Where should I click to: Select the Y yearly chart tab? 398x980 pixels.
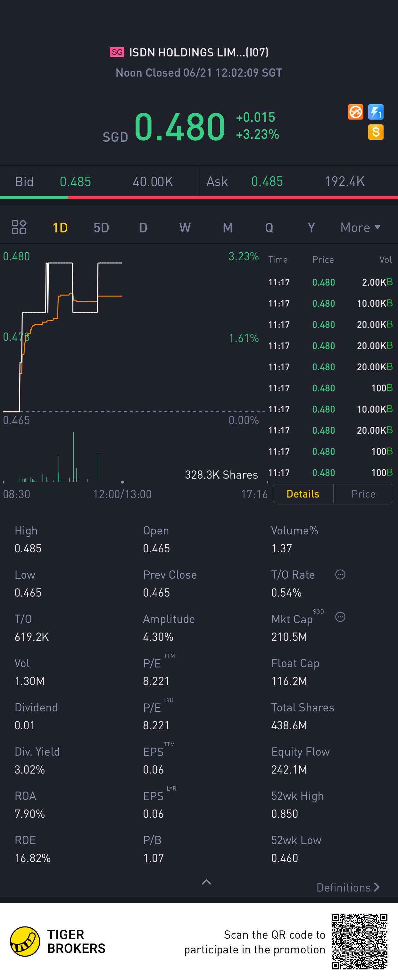(x=311, y=228)
